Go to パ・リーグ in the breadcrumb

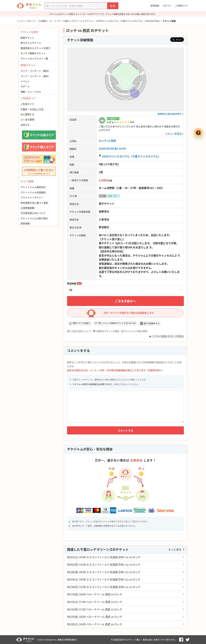click(x=55, y=21)
